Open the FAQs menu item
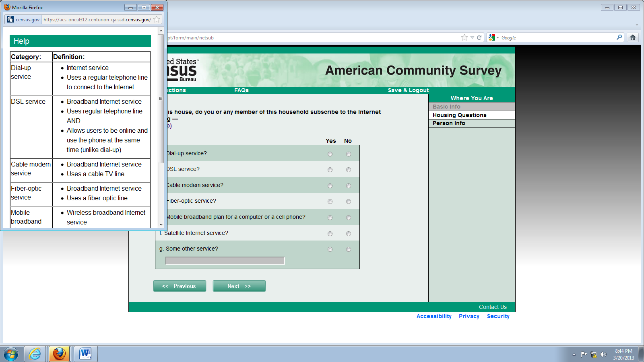 point(242,90)
